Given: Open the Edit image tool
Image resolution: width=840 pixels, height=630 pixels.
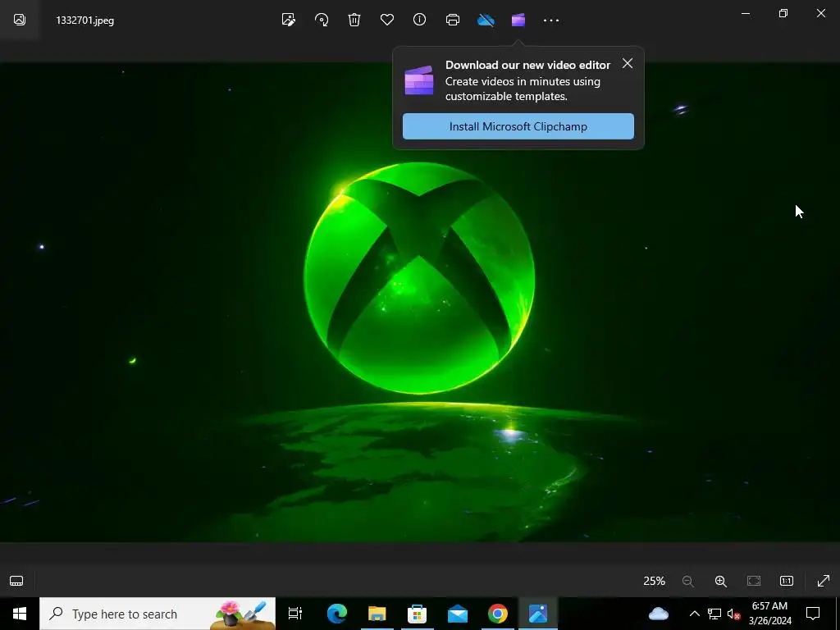Looking at the screenshot, I should click(288, 20).
